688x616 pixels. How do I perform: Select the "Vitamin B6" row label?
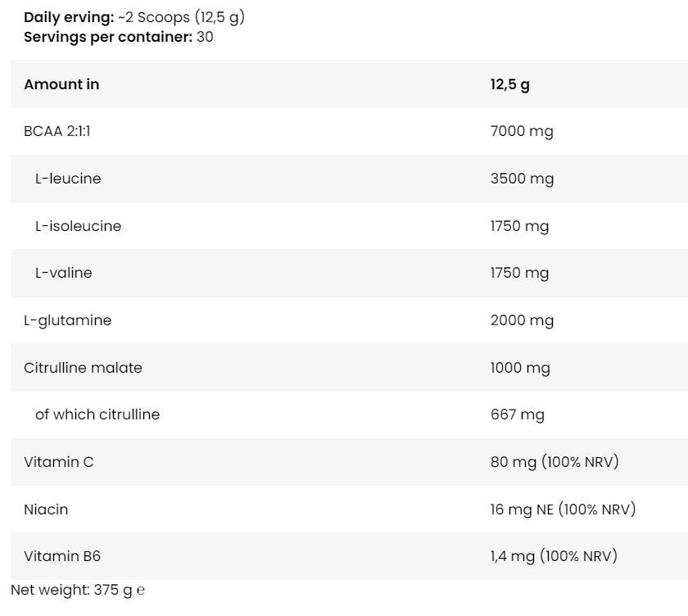[x=61, y=556]
